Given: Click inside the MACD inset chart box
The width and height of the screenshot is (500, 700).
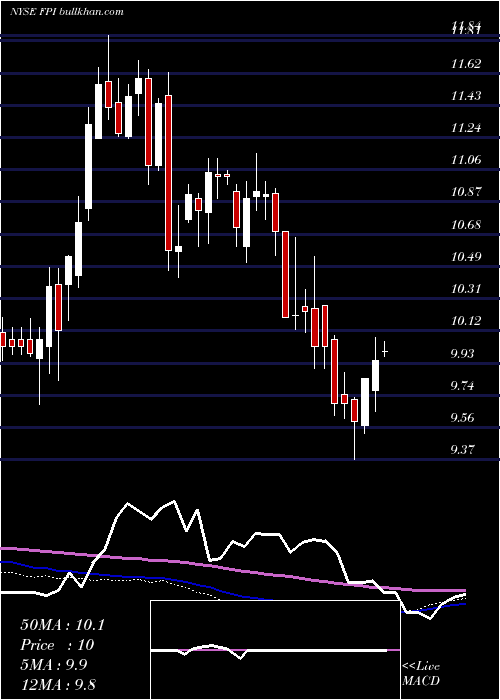Looking at the screenshot, I should coord(275,650).
